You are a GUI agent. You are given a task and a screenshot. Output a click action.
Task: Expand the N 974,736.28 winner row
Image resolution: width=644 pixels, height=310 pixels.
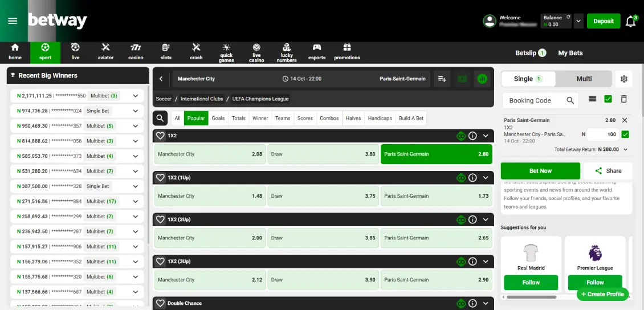tap(136, 111)
